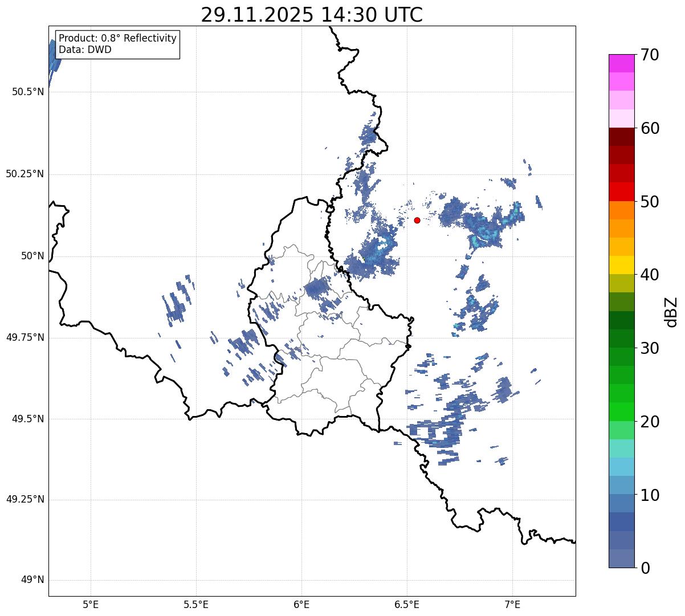The width and height of the screenshot is (685, 616).
Task: Click the 50°N latitude tick label
Action: 32,256
